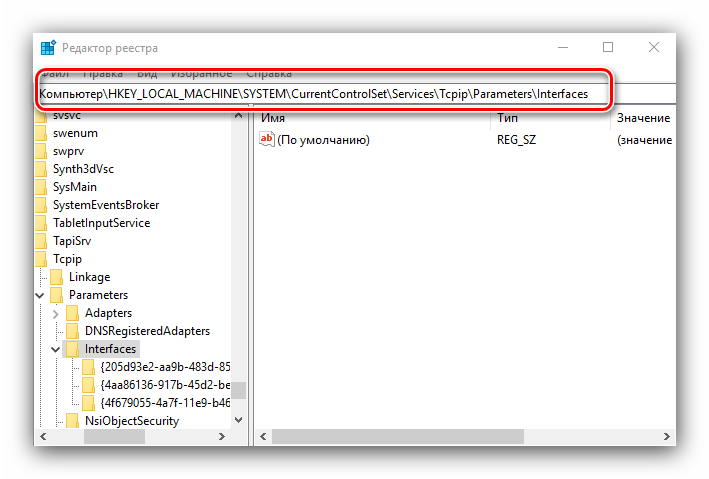Minimize the Registry Editor window
The image size is (709, 479).
563,47
